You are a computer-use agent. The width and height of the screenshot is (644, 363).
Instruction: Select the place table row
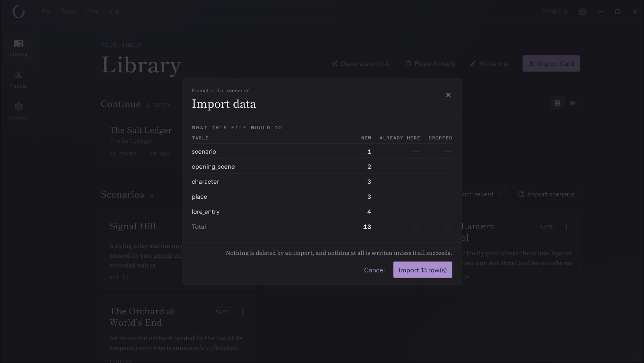tap(322, 197)
